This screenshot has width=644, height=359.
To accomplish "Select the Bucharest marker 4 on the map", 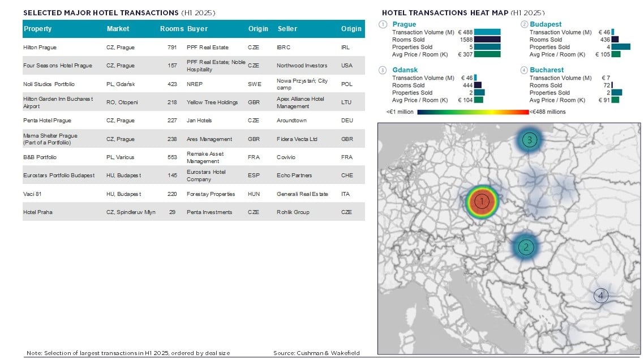I will [600, 295].
